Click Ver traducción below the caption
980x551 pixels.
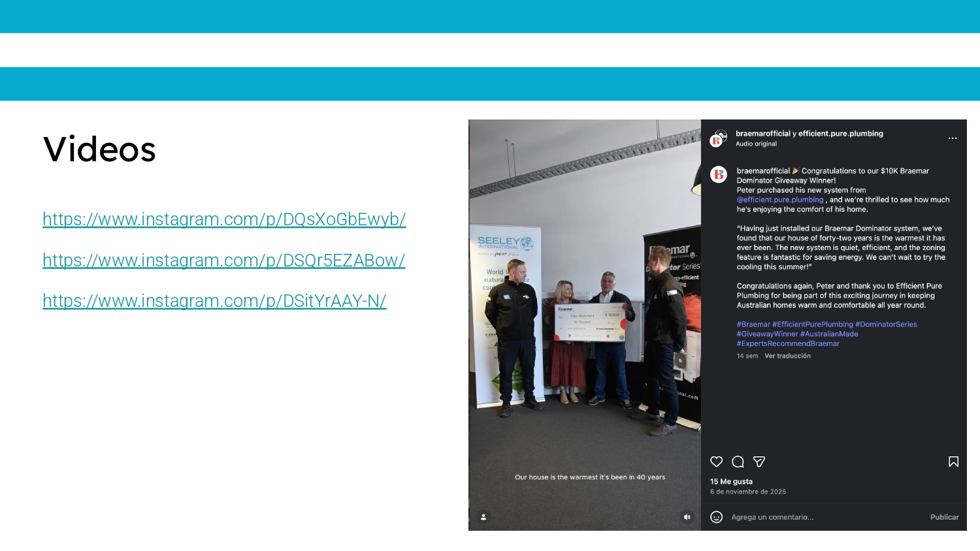(787, 356)
